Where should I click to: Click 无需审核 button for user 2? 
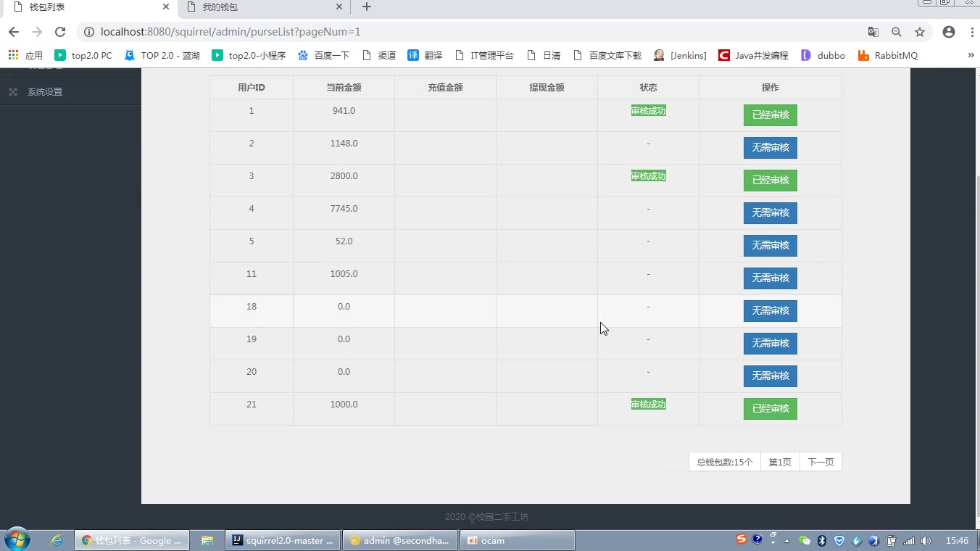point(770,148)
